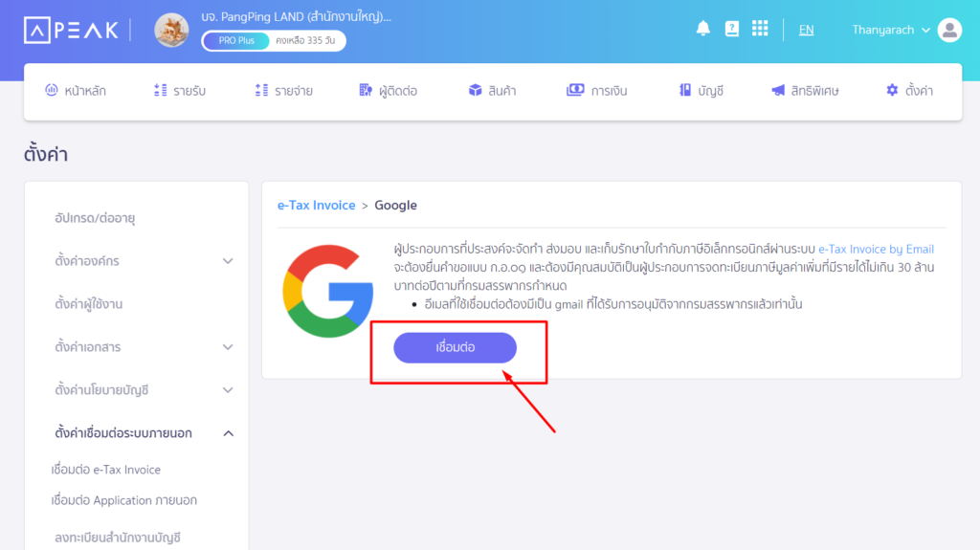Open ลงทะเบียนสำนักงานบัญชี in the sidebar

pyautogui.click(x=118, y=538)
